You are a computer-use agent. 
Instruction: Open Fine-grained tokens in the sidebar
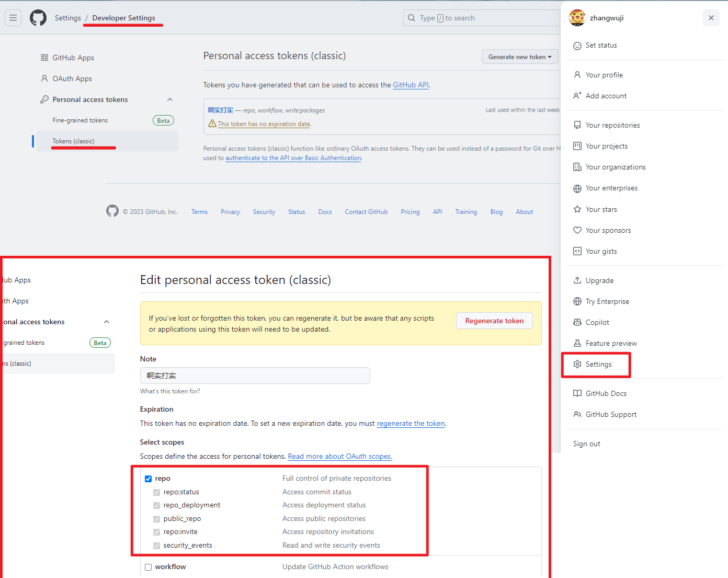tap(80, 120)
